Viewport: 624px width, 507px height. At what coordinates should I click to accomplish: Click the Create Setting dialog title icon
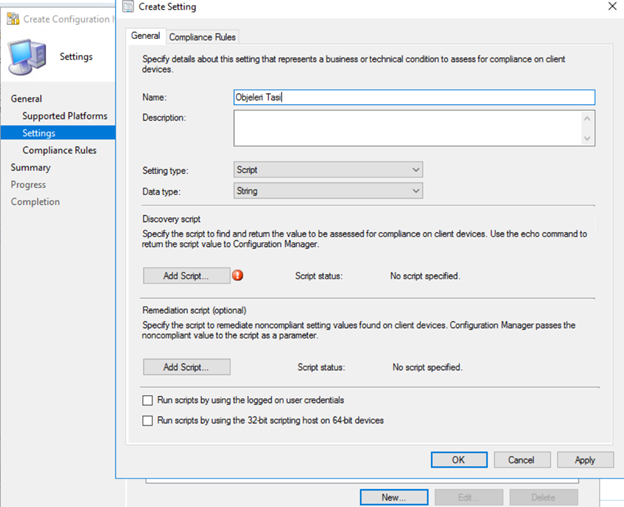tap(128, 6)
